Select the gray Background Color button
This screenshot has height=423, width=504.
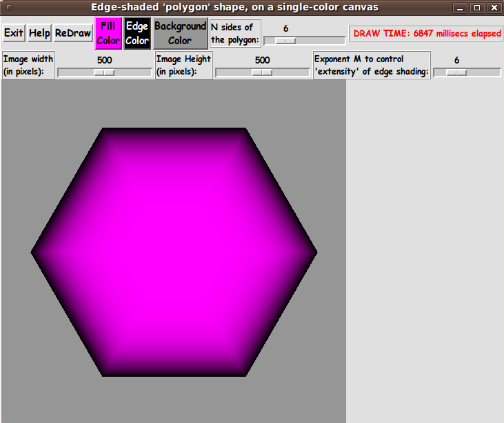[180, 33]
